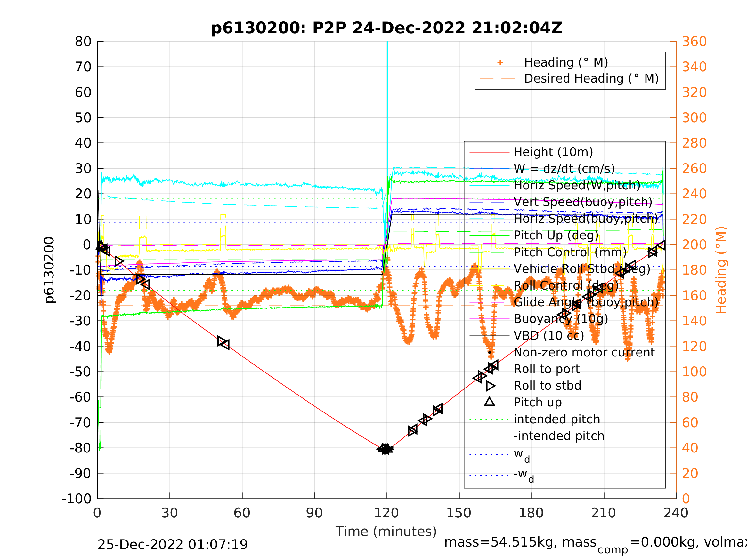Click the 'w d' legend entry
Screen dimensions: 747x560
(x=522, y=455)
